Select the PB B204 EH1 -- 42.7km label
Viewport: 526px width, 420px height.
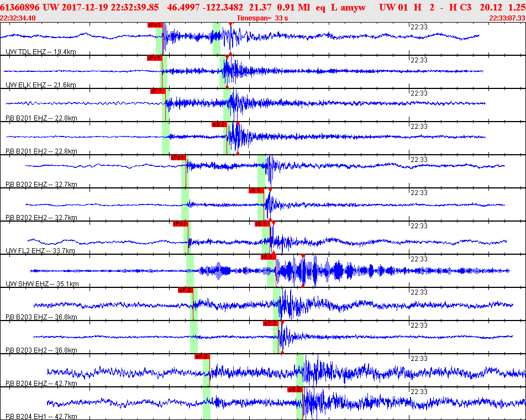click(41, 417)
